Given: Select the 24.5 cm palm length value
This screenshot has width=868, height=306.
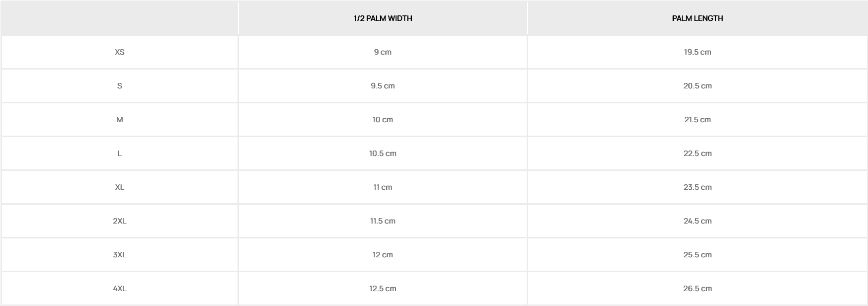Looking at the screenshot, I should pos(697,221).
